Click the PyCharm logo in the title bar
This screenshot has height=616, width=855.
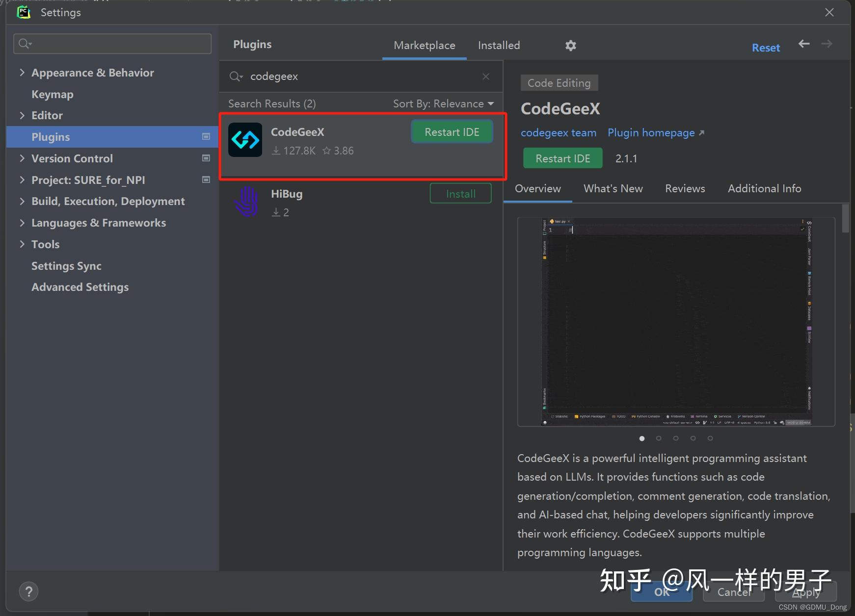click(x=23, y=12)
